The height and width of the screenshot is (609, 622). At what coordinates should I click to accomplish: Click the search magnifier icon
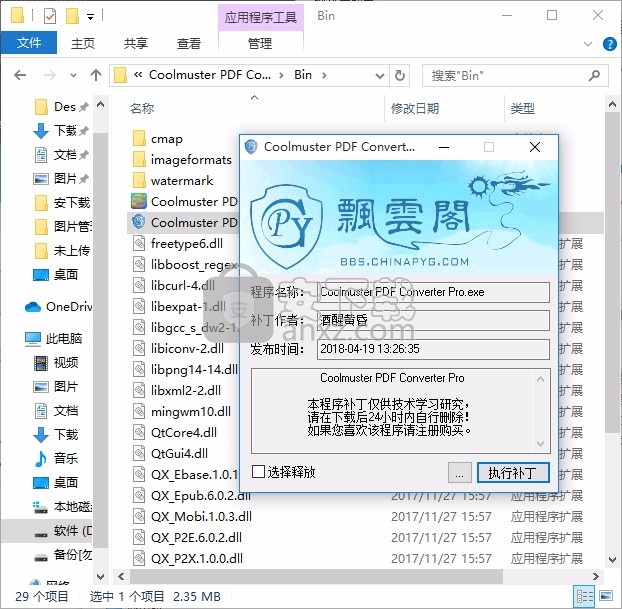(x=594, y=75)
